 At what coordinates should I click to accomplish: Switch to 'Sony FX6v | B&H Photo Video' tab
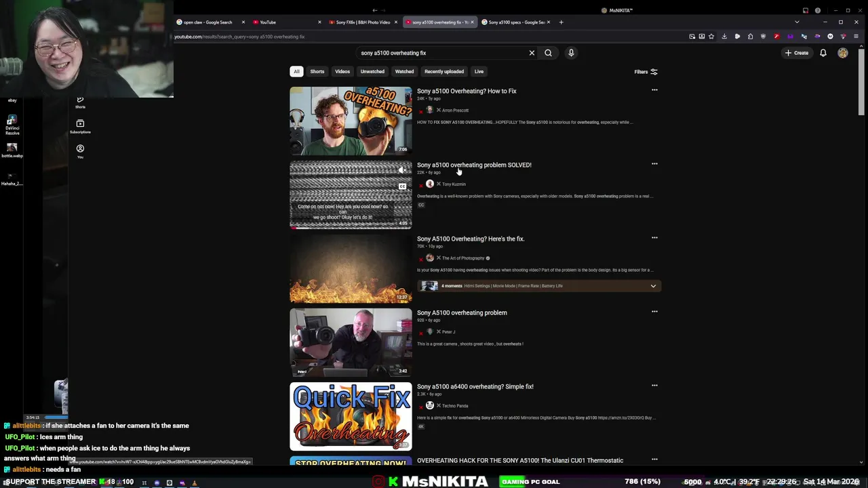click(363, 22)
